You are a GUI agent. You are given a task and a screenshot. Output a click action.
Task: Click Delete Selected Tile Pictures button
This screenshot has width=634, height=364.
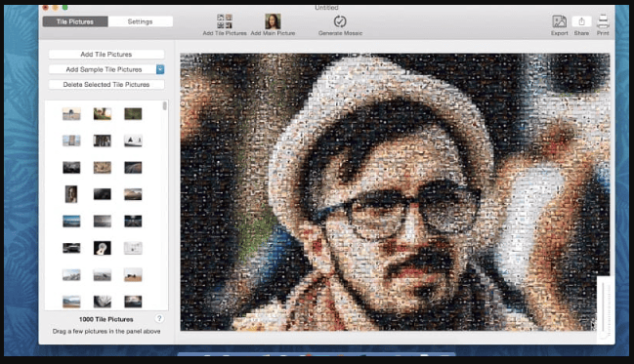click(106, 85)
